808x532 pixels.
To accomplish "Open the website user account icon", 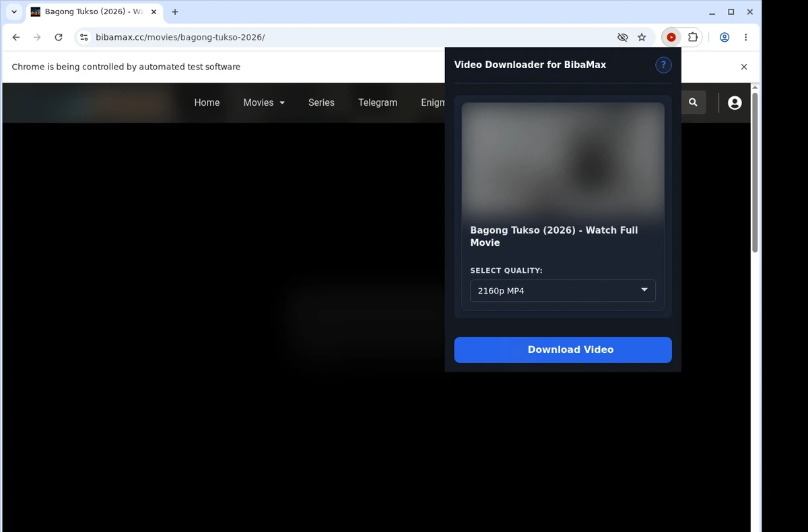I will coord(735,102).
